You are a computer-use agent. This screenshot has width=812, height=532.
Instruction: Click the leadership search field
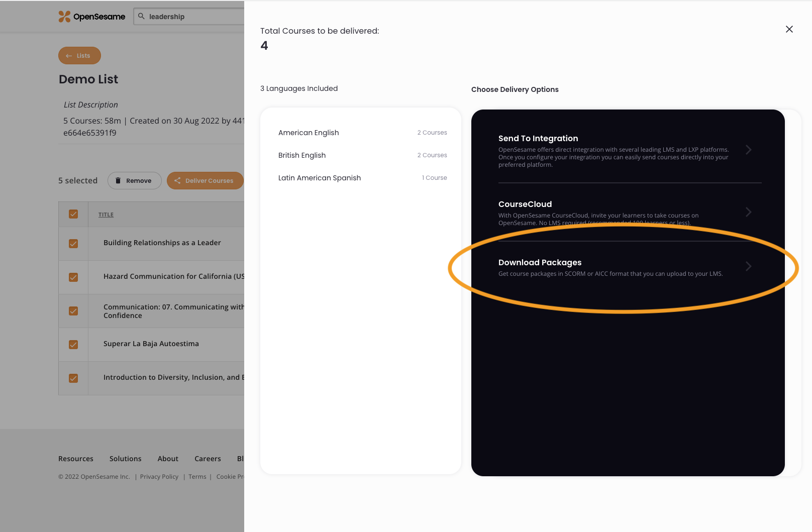point(189,16)
